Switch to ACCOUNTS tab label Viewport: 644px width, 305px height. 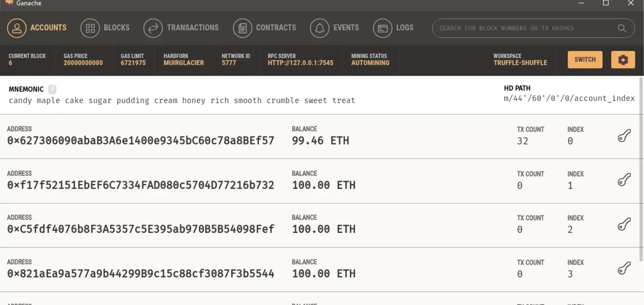click(x=48, y=28)
